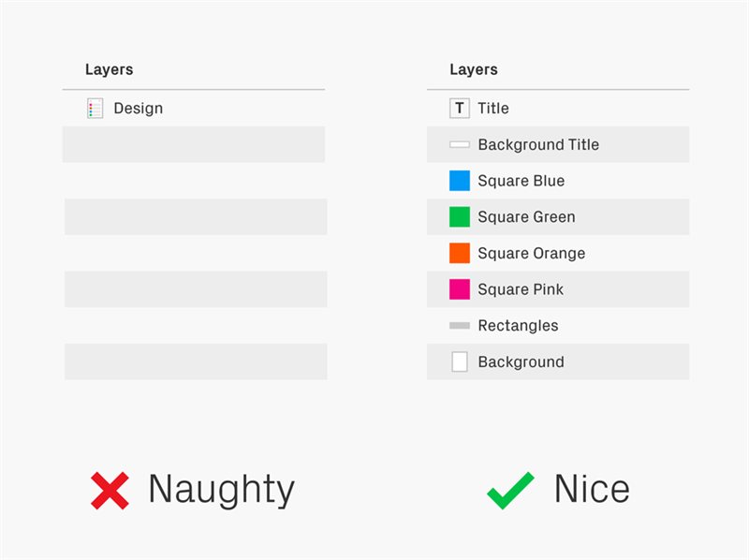The height and width of the screenshot is (560, 749).
Task: Click the green checkmark Nice icon
Action: (x=510, y=491)
